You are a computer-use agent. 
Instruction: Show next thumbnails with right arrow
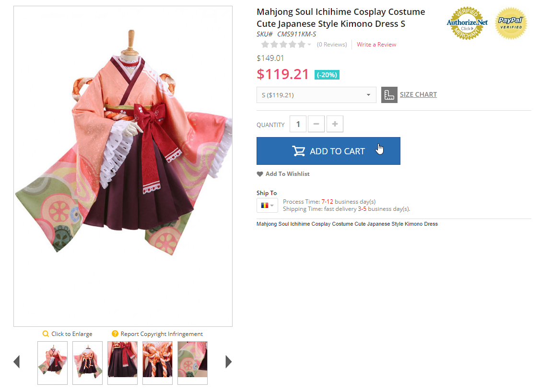[228, 362]
